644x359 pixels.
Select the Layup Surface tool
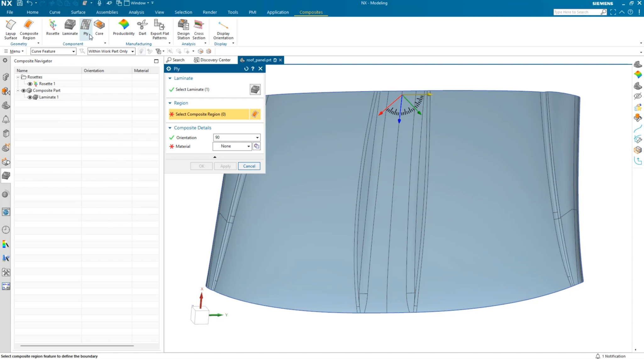pos(10,28)
